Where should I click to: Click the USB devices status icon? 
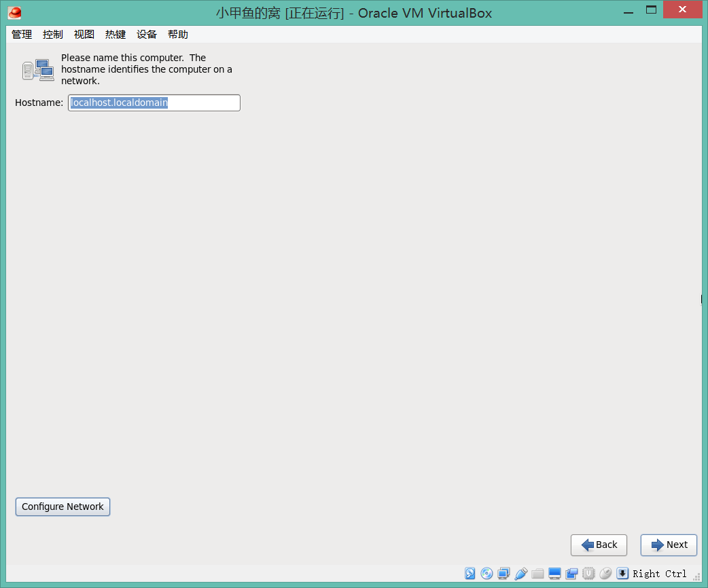coord(521,574)
